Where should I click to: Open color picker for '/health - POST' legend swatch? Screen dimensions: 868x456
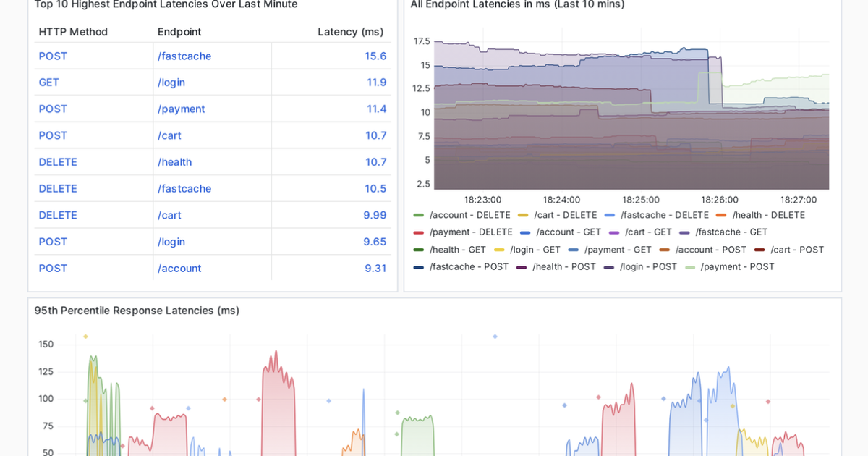coord(522,267)
